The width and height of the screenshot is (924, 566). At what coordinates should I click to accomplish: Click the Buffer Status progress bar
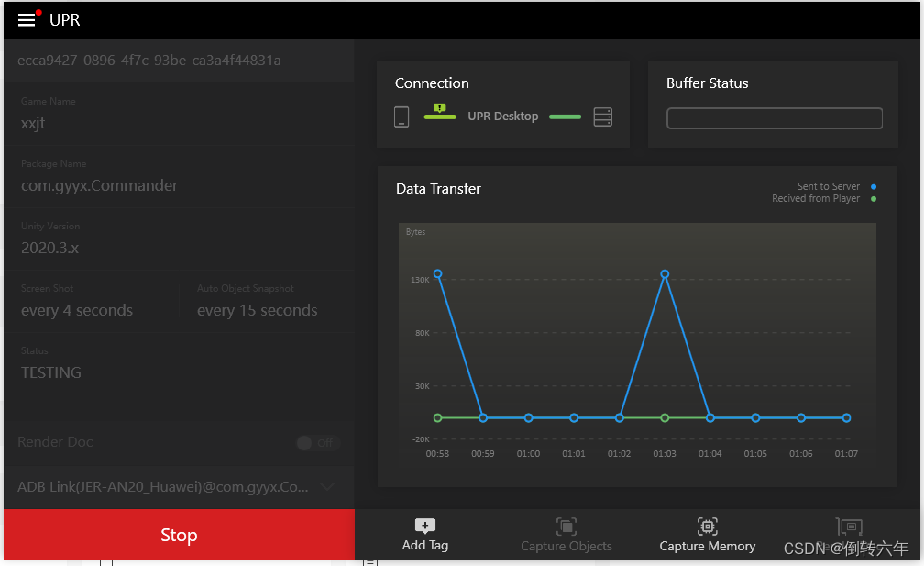point(775,118)
